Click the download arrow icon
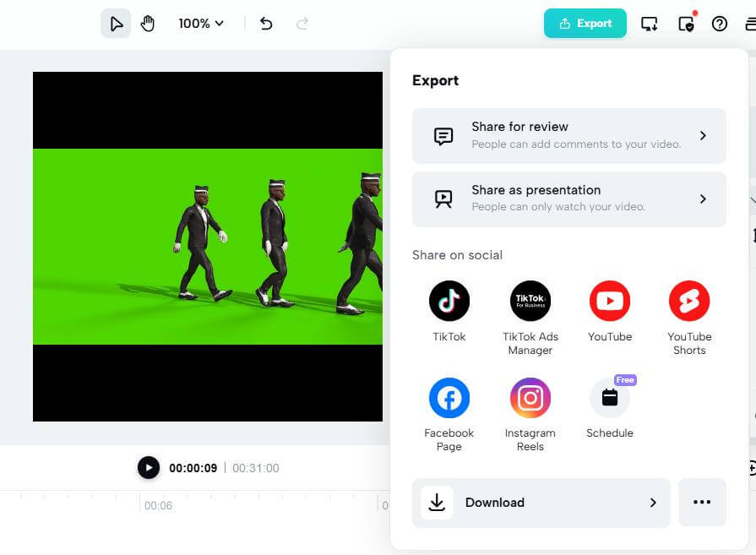 click(x=437, y=503)
